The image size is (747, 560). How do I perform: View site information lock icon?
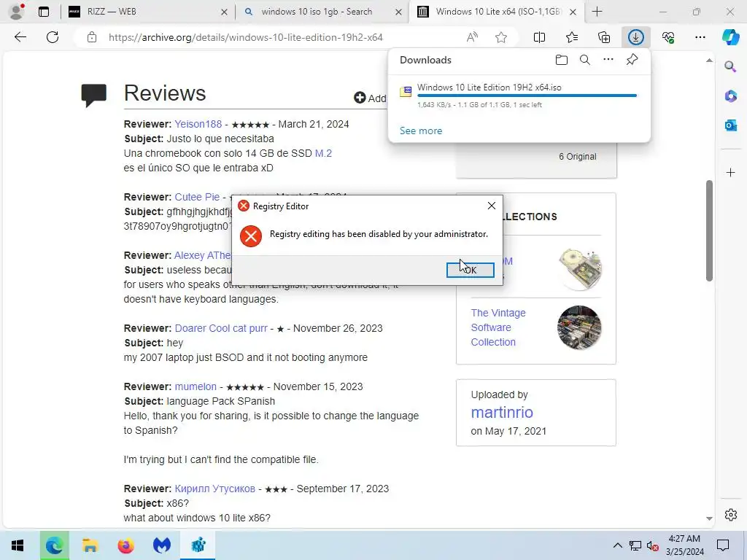point(92,37)
